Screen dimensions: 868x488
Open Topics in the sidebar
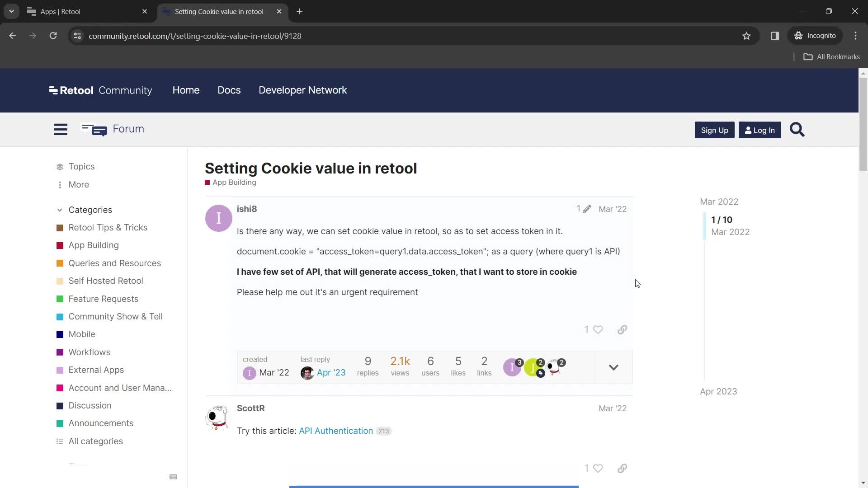point(76,167)
